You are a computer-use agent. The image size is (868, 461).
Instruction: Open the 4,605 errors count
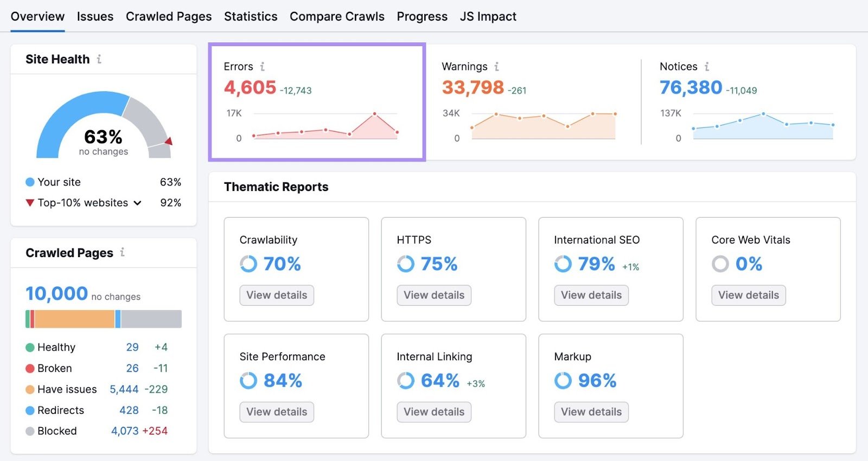pyautogui.click(x=250, y=87)
